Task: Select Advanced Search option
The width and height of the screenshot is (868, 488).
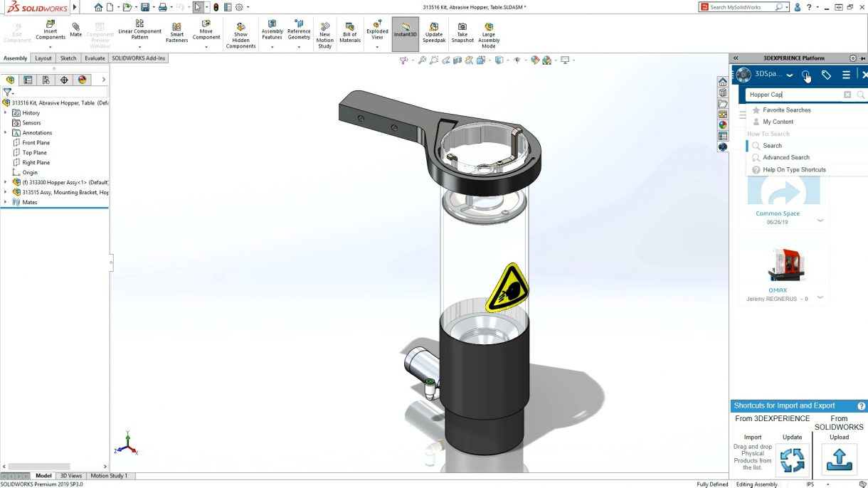Action: click(x=786, y=157)
